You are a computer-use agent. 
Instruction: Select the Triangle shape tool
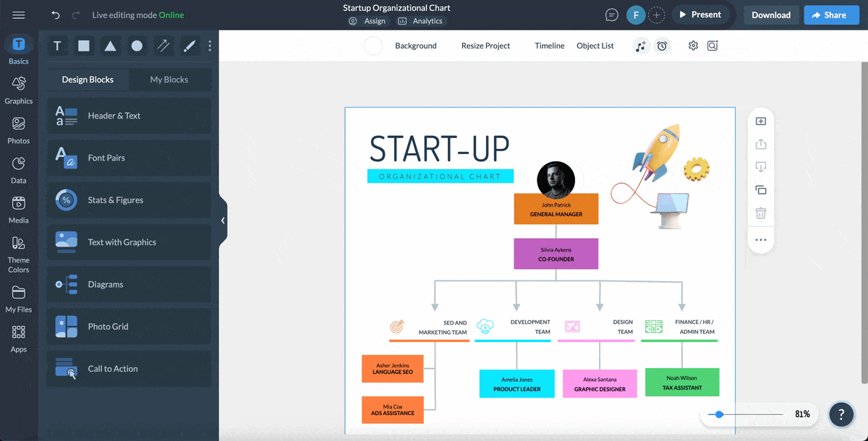[x=110, y=45]
